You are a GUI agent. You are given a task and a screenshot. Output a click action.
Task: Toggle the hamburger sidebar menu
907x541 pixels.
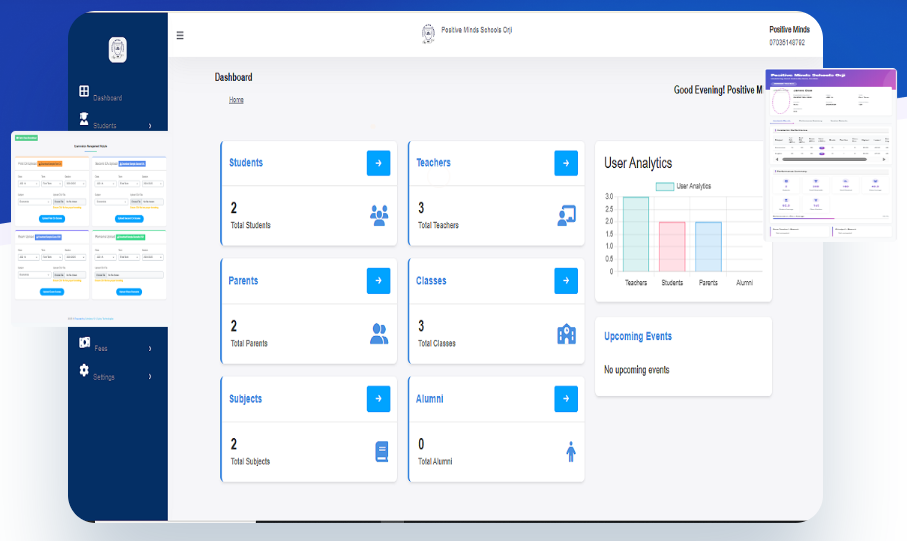180,35
